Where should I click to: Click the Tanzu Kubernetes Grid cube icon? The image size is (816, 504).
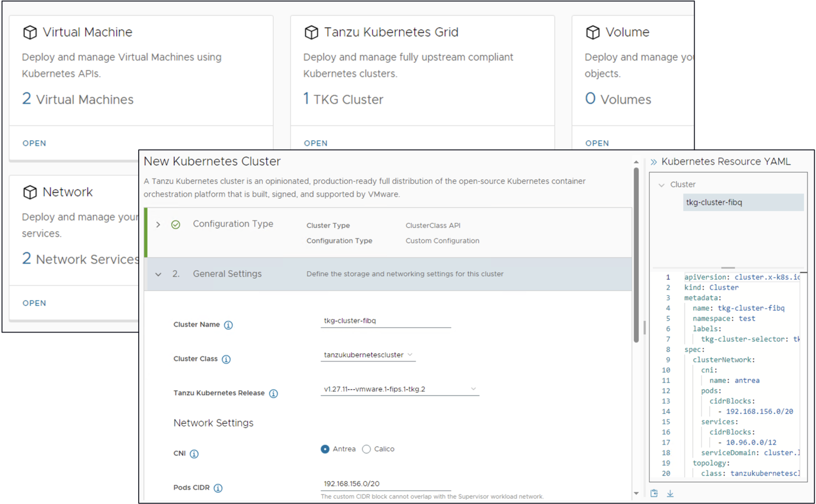tap(311, 32)
